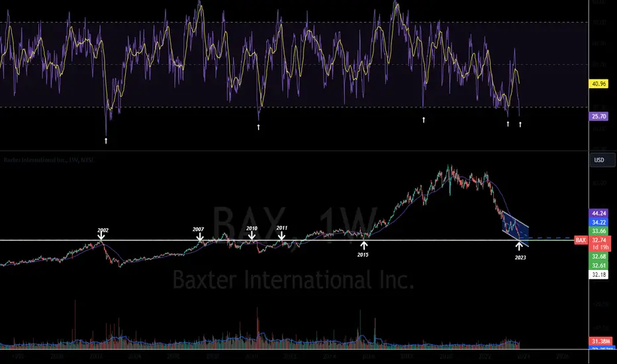Click the purple 25.70 RSI value label
This screenshot has height=364, width=617.
598,116
